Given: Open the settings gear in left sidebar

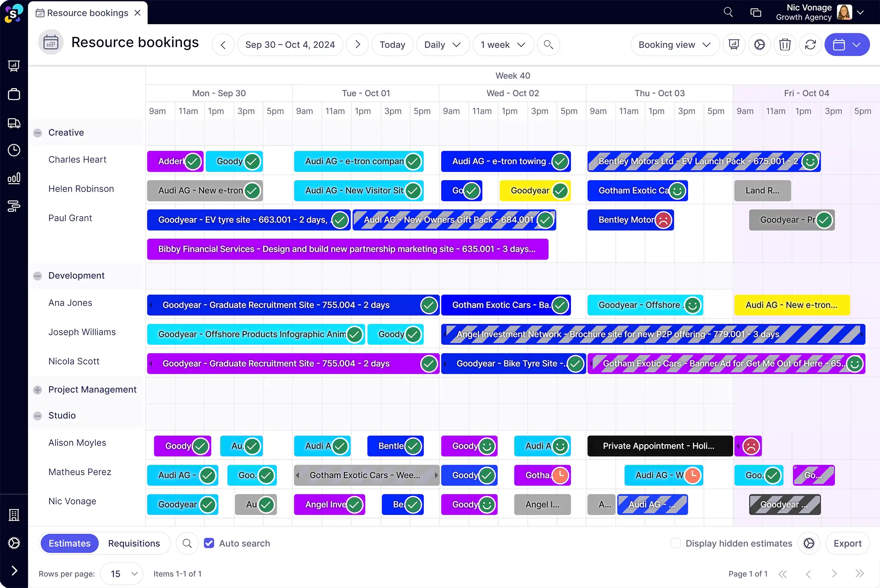Looking at the screenshot, I should [14, 543].
